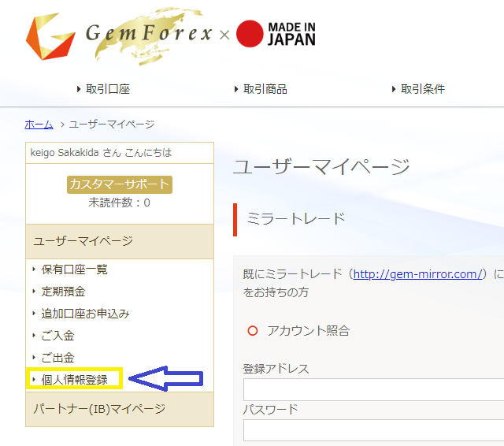This screenshot has width=504, height=446.
Task: Select パートナー(IB)マイページ sidebar header
Action: pos(120,409)
